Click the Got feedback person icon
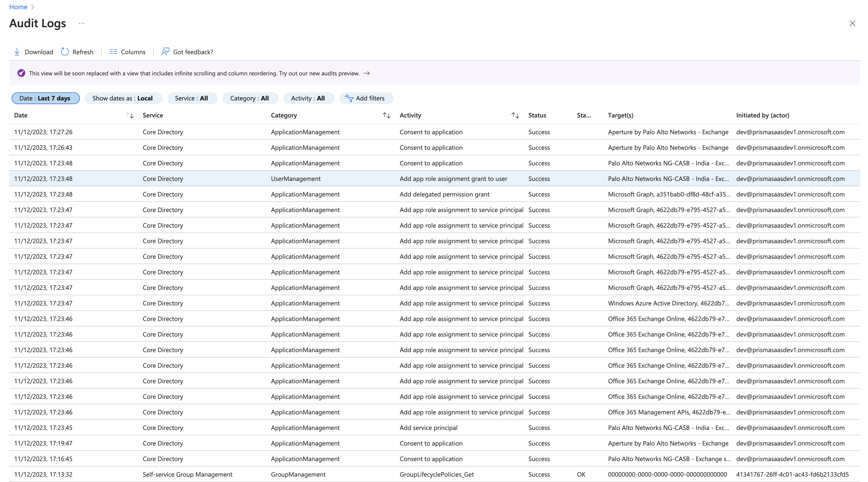This screenshot has width=868, height=482. [x=165, y=52]
